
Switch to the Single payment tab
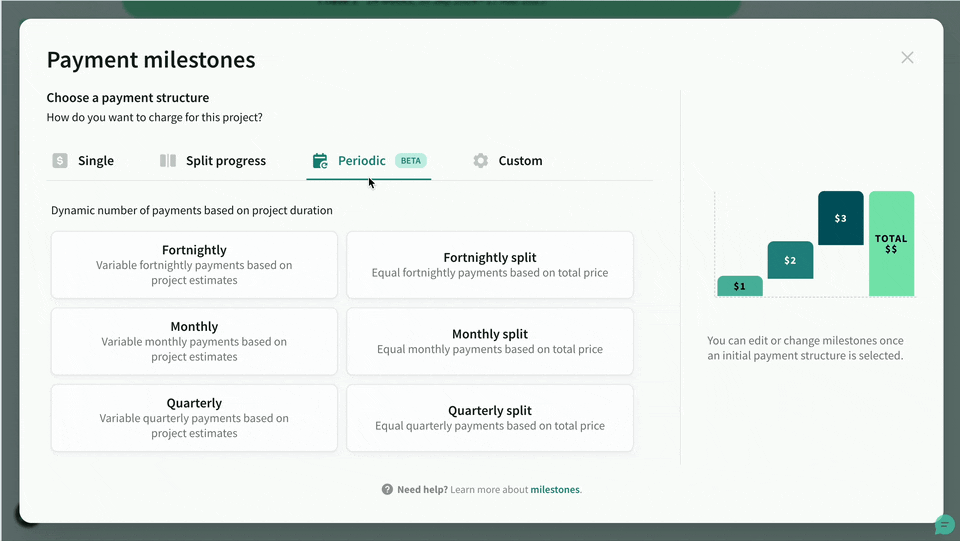tap(84, 161)
